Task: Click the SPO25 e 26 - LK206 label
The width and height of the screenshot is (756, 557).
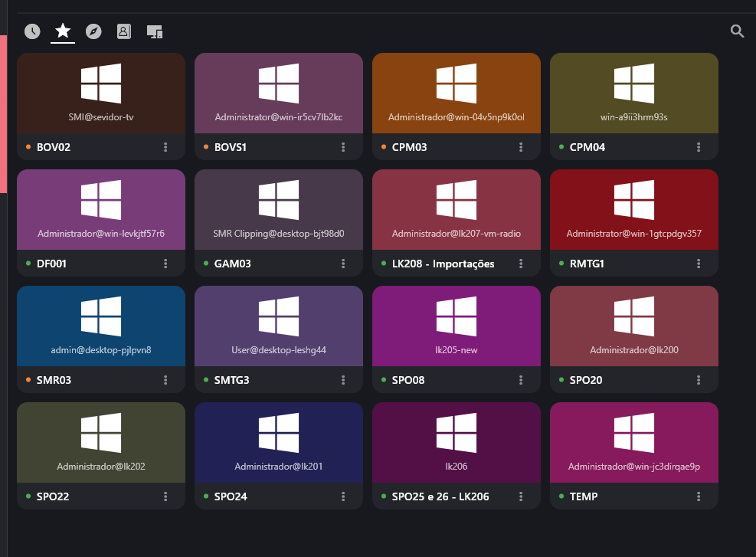Action: click(440, 496)
